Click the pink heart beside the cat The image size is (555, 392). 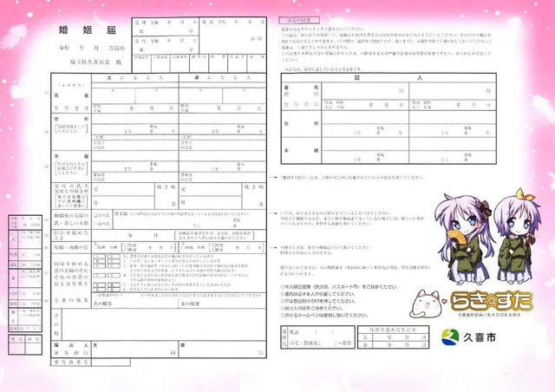coord(445,301)
